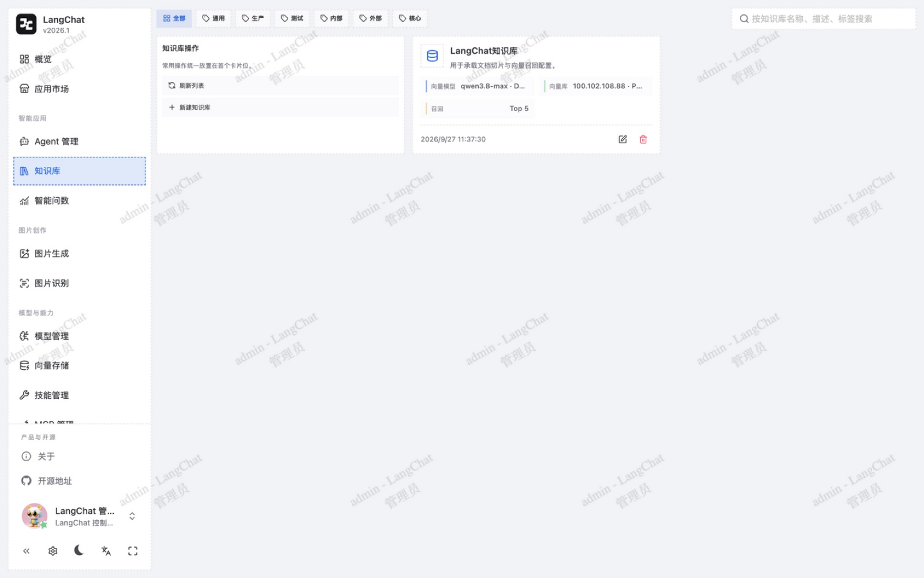
Task: Edit the LangChat知识库 card
Action: tap(623, 139)
